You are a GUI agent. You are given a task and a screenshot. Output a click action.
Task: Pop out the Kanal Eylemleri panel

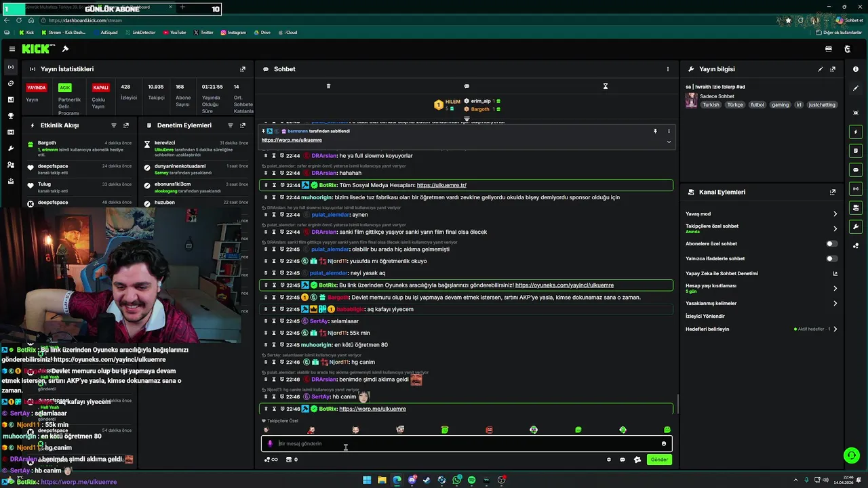point(833,192)
